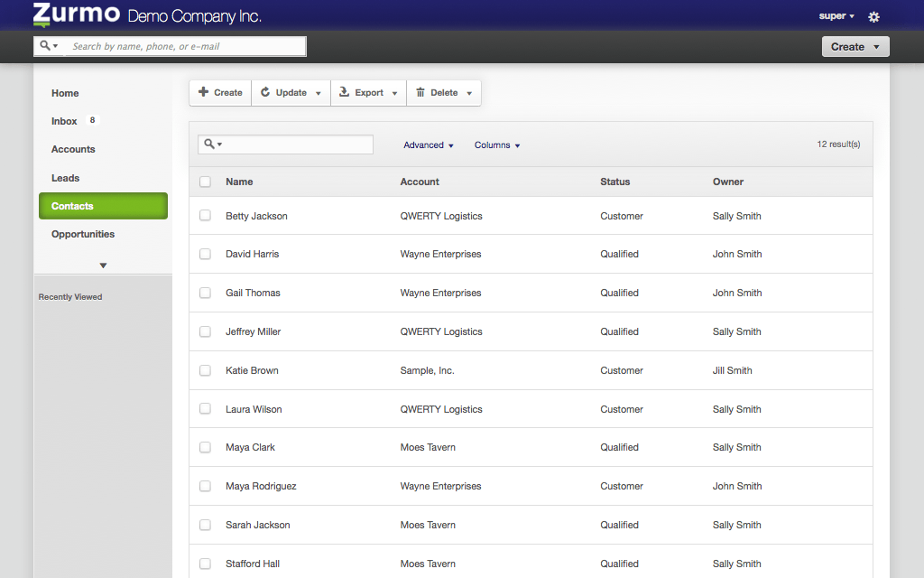Open the David Harris contact link
Screen dimensions: 924x578
(252, 254)
